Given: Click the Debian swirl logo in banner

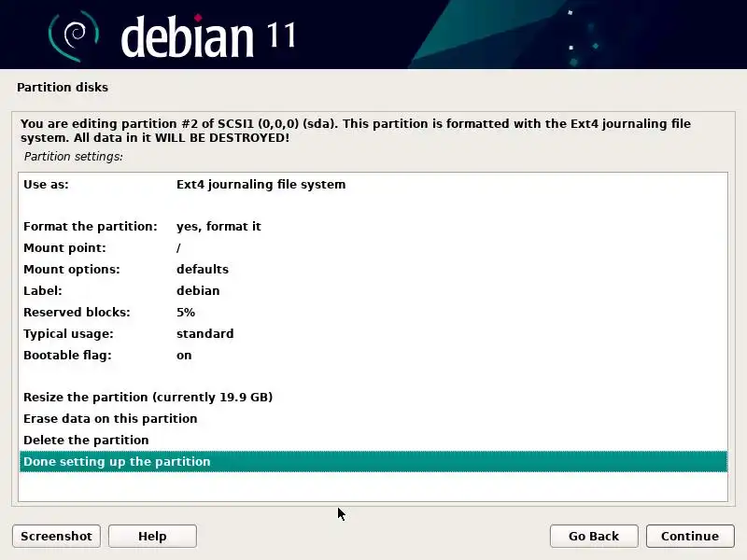Looking at the screenshot, I should pos(73,36).
